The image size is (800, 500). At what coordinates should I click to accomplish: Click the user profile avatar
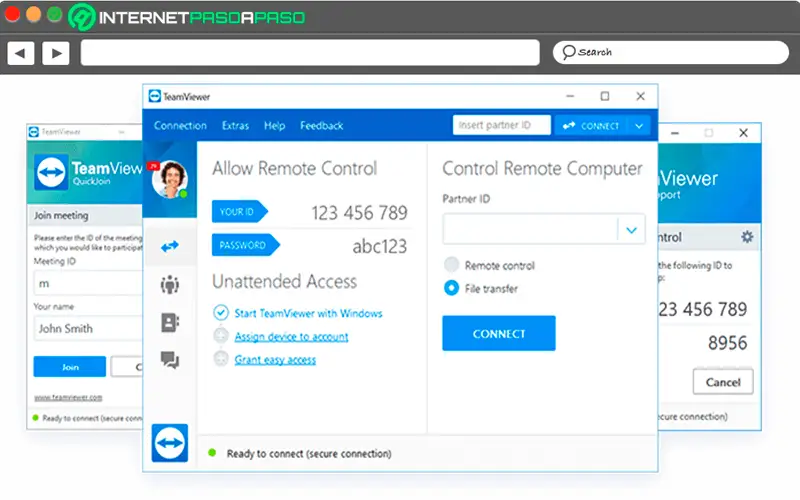click(x=169, y=180)
